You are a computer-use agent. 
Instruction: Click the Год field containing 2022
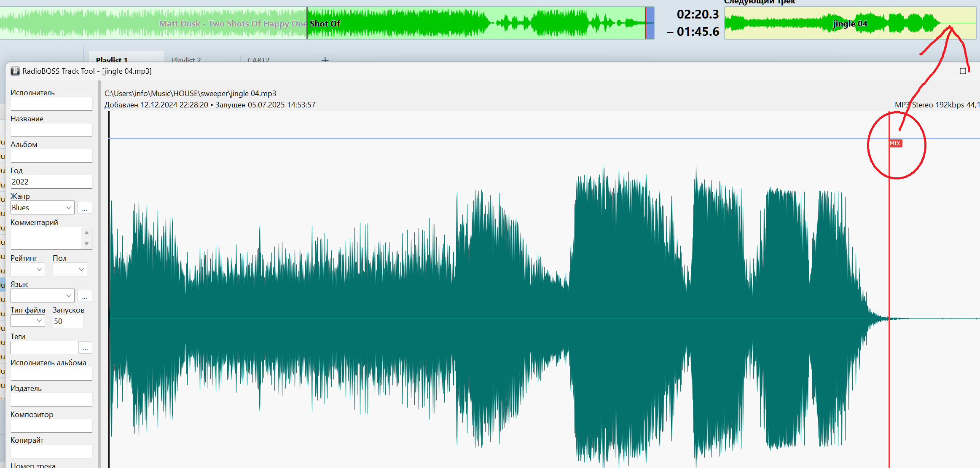click(51, 182)
